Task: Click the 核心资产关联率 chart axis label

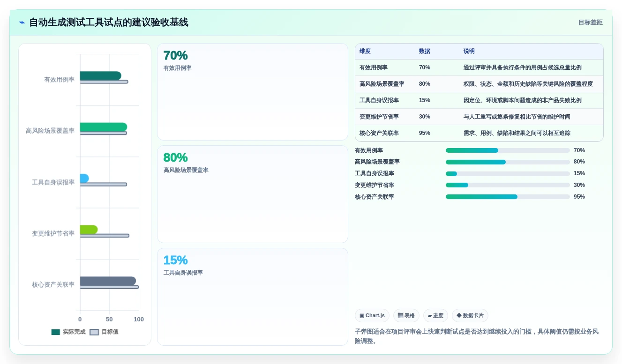Action: tap(53, 285)
